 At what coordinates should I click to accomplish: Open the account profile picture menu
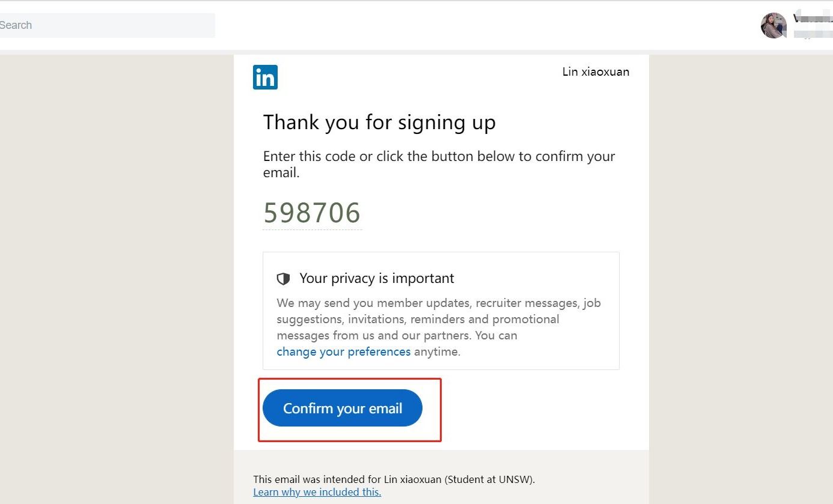(x=773, y=25)
